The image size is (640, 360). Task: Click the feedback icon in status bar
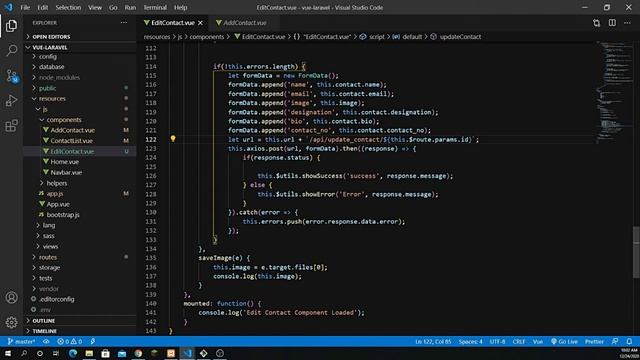coord(615,341)
